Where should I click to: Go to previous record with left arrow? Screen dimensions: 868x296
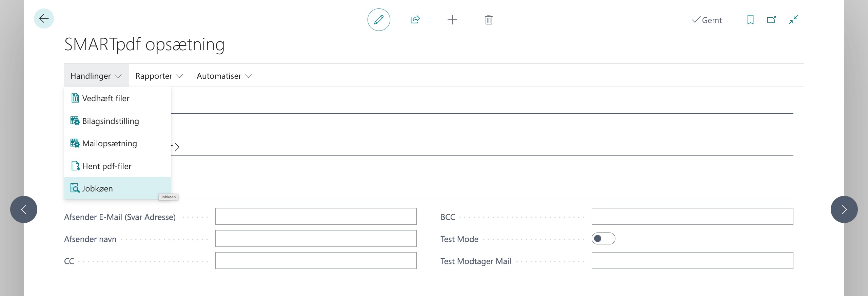pyautogui.click(x=24, y=209)
